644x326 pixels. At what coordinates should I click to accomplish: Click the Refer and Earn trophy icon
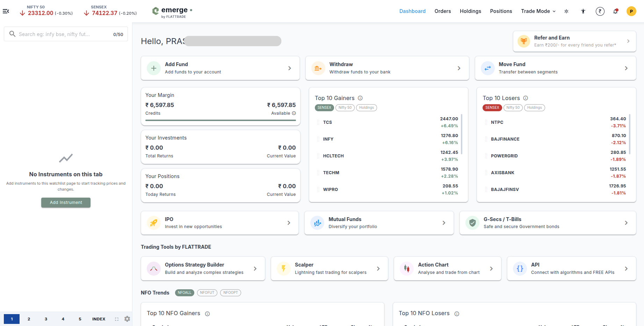coord(524,41)
